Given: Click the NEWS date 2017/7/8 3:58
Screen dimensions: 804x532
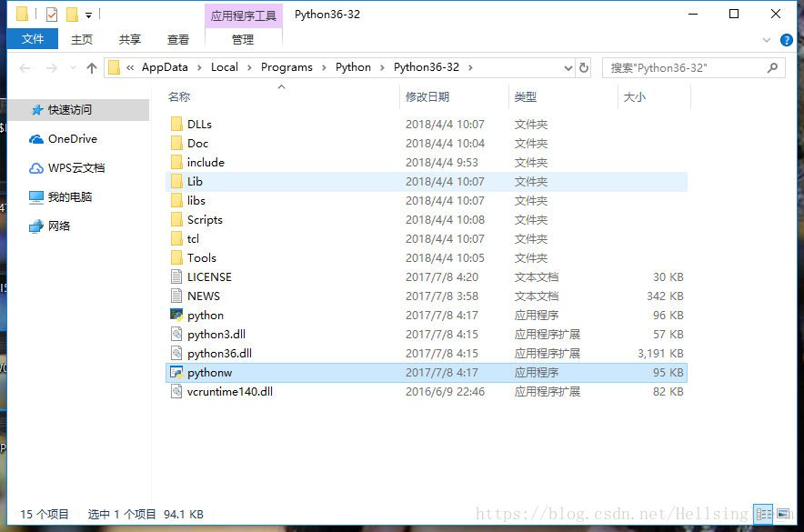Looking at the screenshot, I should [x=441, y=296].
